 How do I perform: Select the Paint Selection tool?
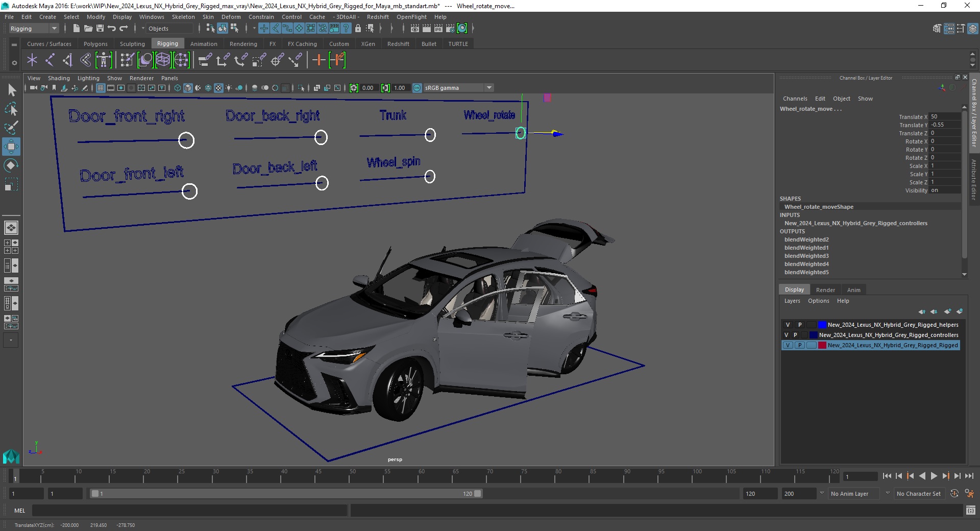pos(11,128)
